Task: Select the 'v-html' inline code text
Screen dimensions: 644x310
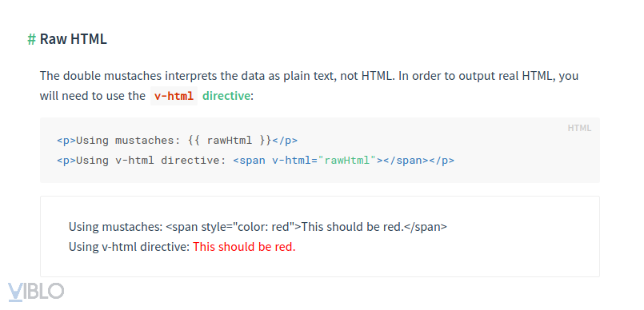Action: [174, 96]
